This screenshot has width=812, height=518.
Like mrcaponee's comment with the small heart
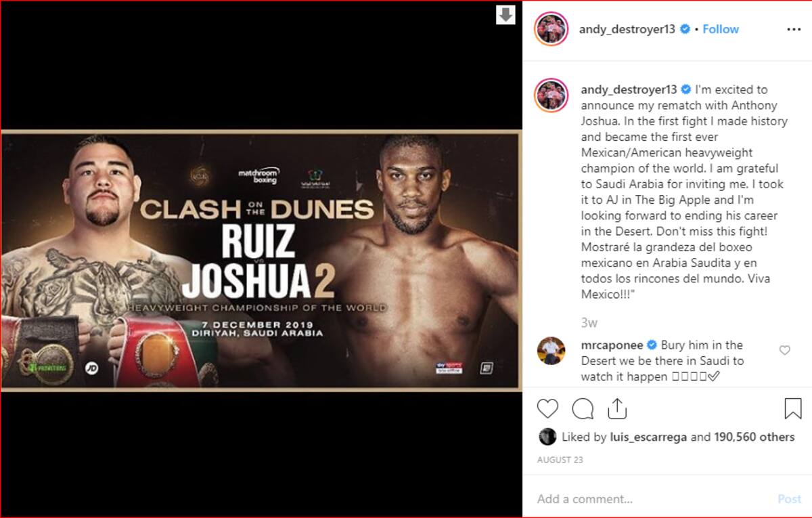785,350
